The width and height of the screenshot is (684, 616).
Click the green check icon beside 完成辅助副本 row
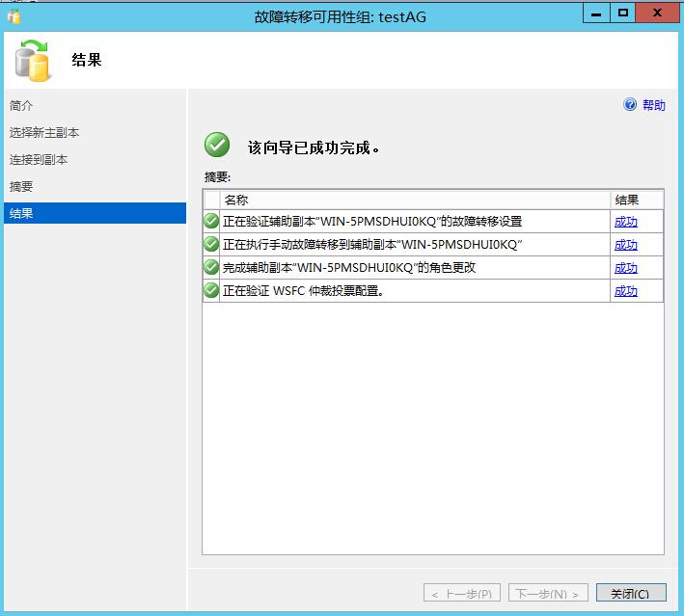(x=211, y=267)
